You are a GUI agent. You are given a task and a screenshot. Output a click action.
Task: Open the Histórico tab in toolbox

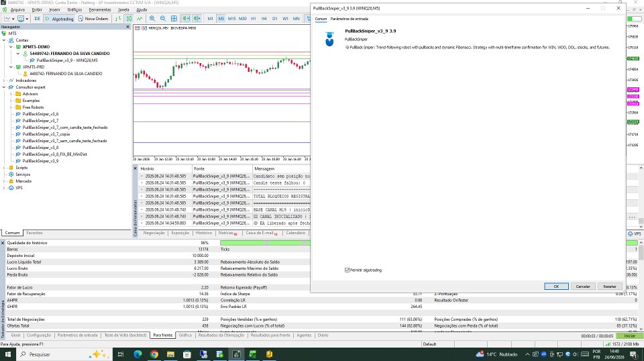(x=204, y=233)
